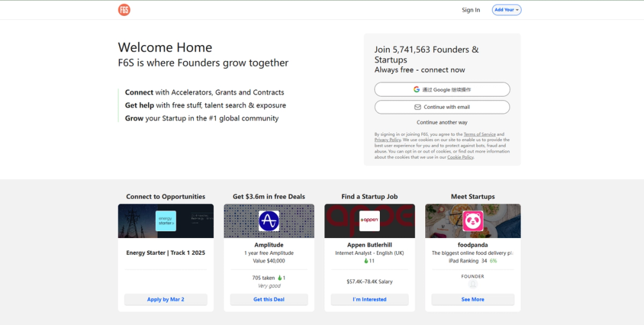Click the 1 year free Amplitude text
644x325 pixels.
pyautogui.click(x=269, y=253)
